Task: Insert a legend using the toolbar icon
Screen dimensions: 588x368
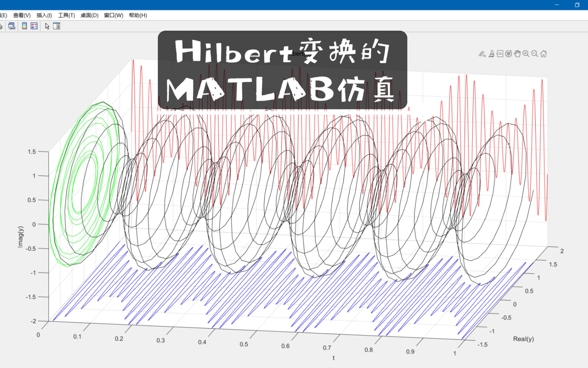Action: tap(34, 26)
